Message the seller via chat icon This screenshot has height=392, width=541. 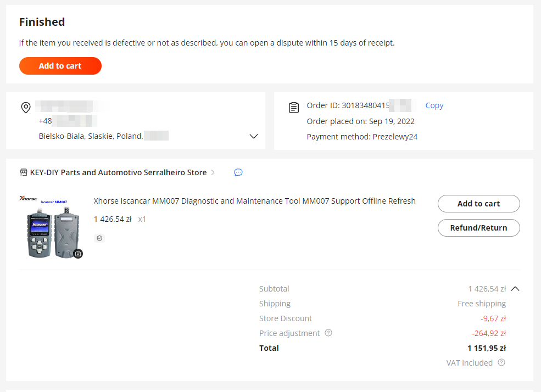coord(238,172)
